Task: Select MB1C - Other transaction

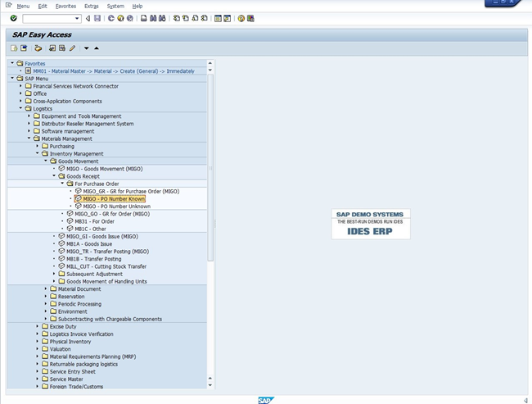Action: (x=90, y=229)
